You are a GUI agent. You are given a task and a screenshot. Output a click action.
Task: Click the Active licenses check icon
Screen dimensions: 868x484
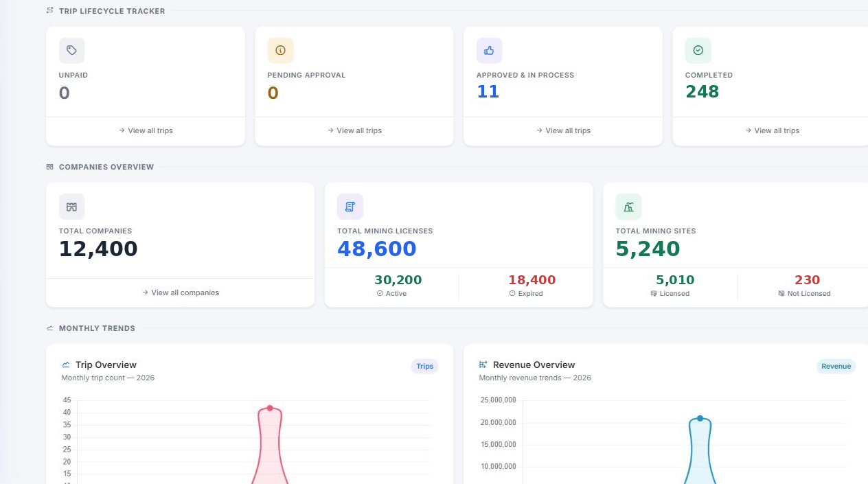point(380,293)
